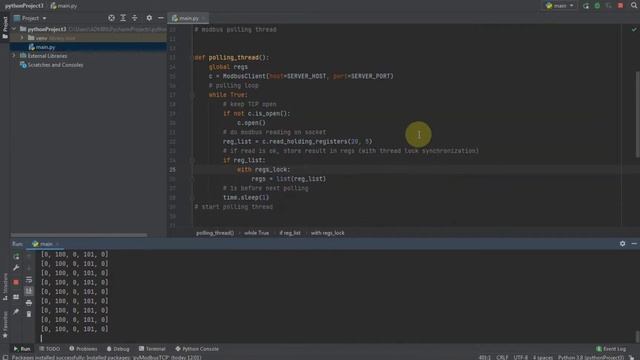Open CRLF line separator selector
Image resolution: width=640 pixels, height=360 pixels.
tap(502, 358)
